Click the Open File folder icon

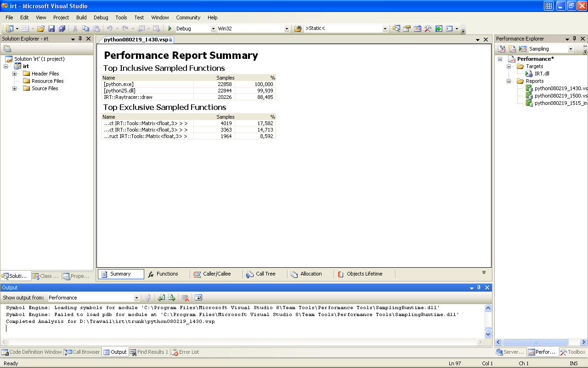41,29
